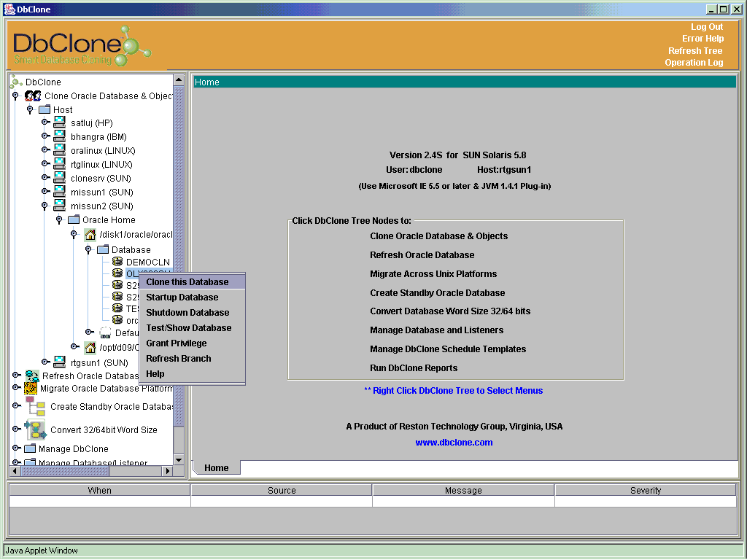Click the orc database cylinder icon
Image resolution: width=747 pixels, height=560 pixels.
pyautogui.click(x=117, y=320)
